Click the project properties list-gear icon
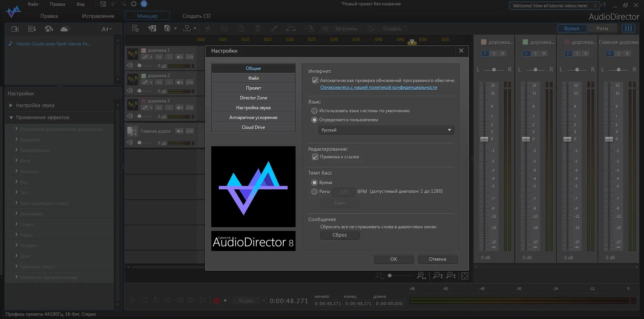Screen dimensions: 644x319 135,28
